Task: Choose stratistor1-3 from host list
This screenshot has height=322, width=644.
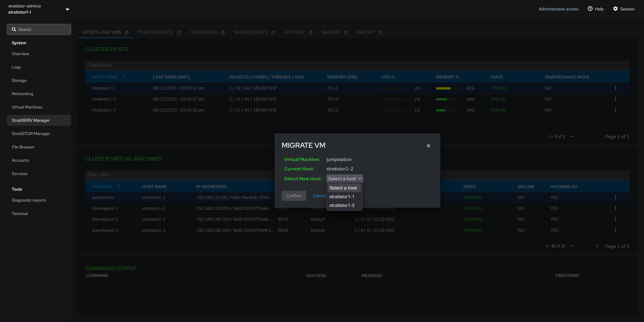Action: click(x=342, y=205)
